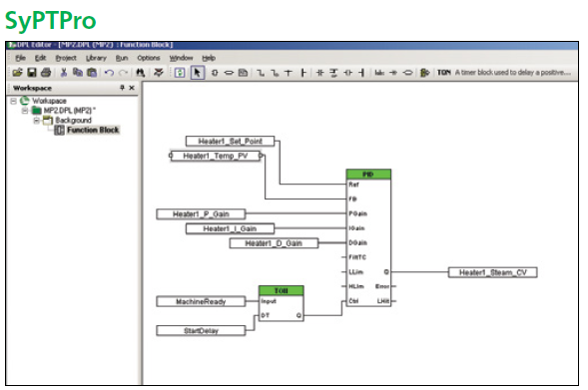588x390 pixels.
Task: Select the Workspace root tree item
Action: (x=49, y=101)
